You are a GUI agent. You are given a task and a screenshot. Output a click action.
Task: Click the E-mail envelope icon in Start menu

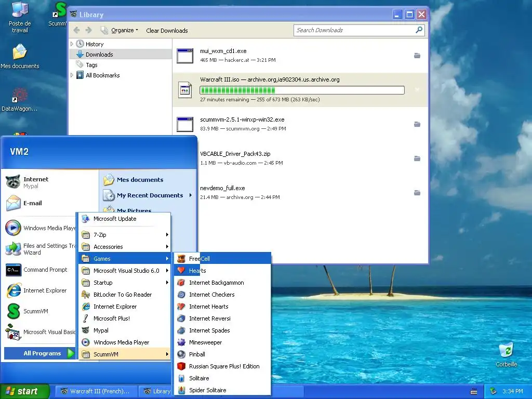[x=13, y=203]
